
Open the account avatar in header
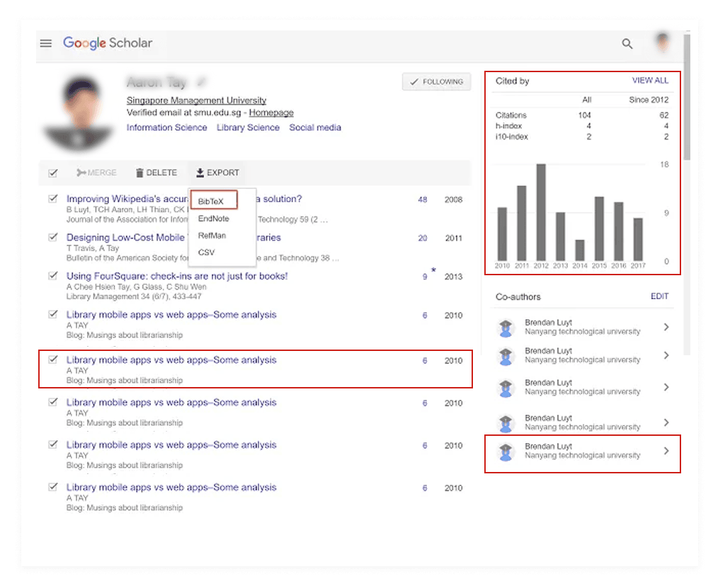[663, 42]
